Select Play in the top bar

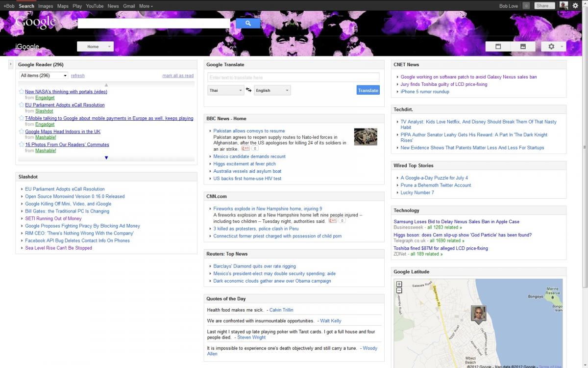coord(77,6)
